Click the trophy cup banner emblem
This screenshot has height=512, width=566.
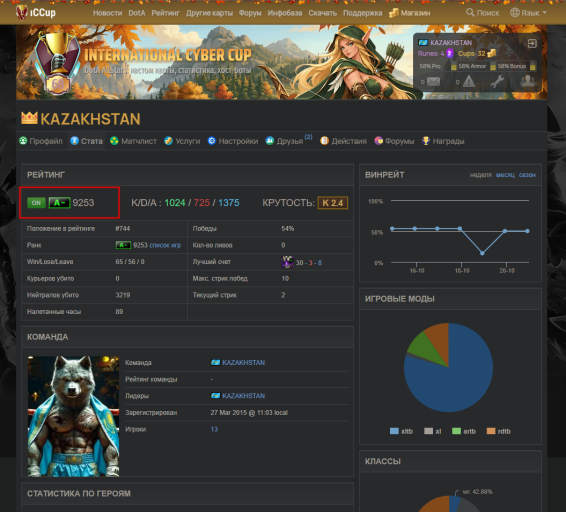[58, 62]
